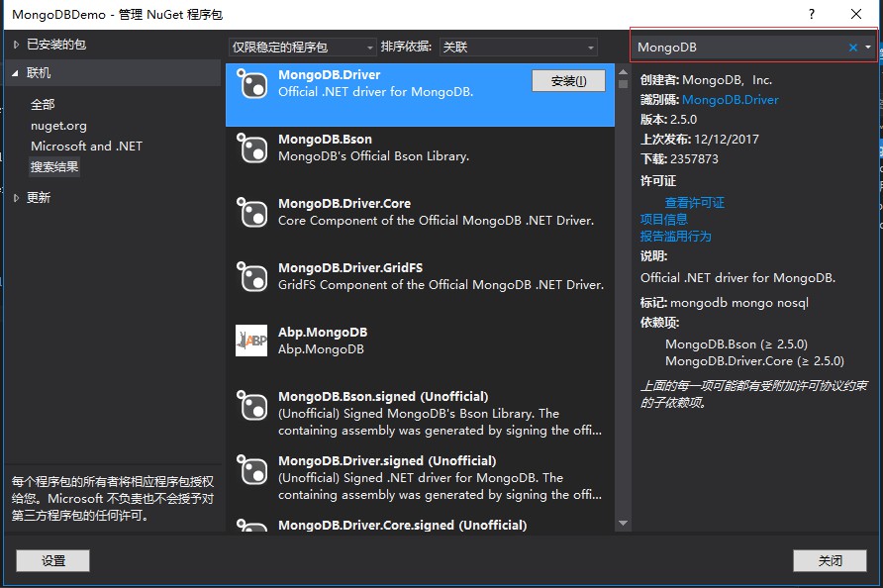Select the MongoDB.Driver.Core package title
883x588 pixels.
point(344,203)
